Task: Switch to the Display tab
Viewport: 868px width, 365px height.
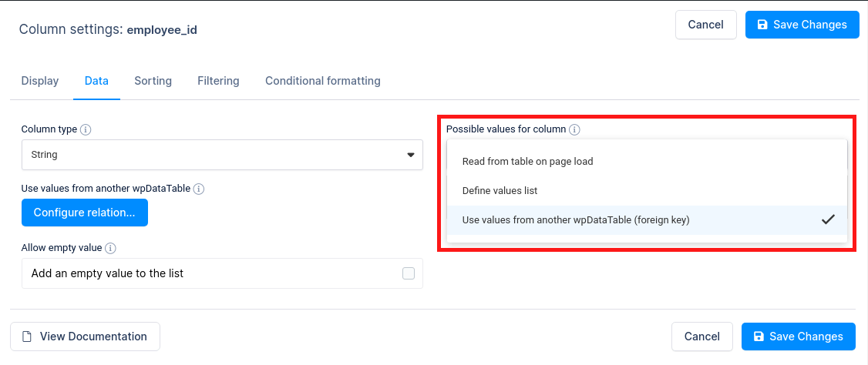Action: (x=40, y=81)
